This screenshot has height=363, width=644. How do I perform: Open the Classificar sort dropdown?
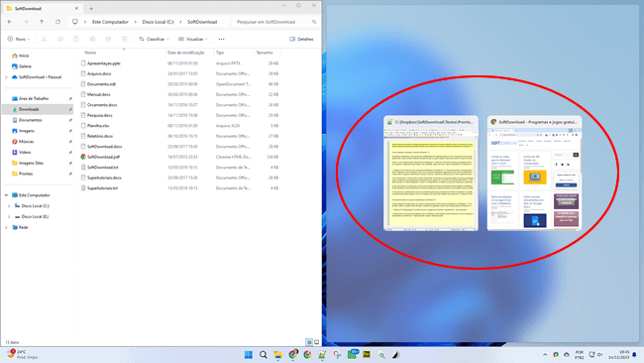pyautogui.click(x=154, y=39)
